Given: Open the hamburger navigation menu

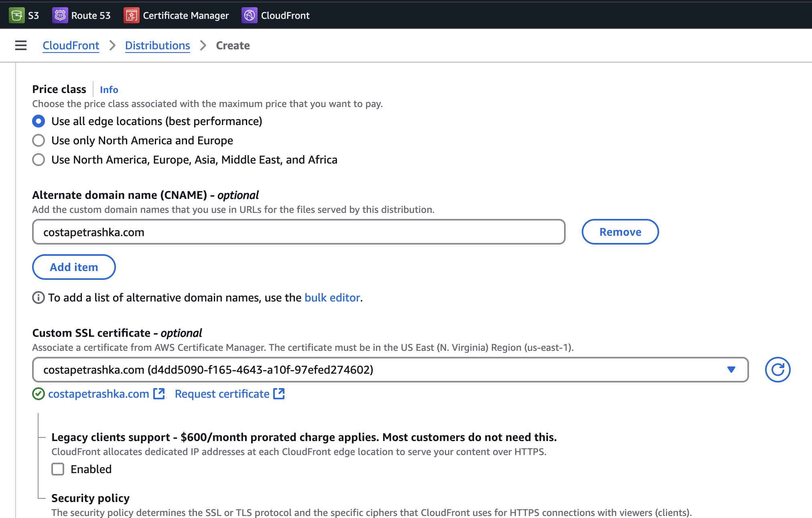Looking at the screenshot, I should (21, 45).
